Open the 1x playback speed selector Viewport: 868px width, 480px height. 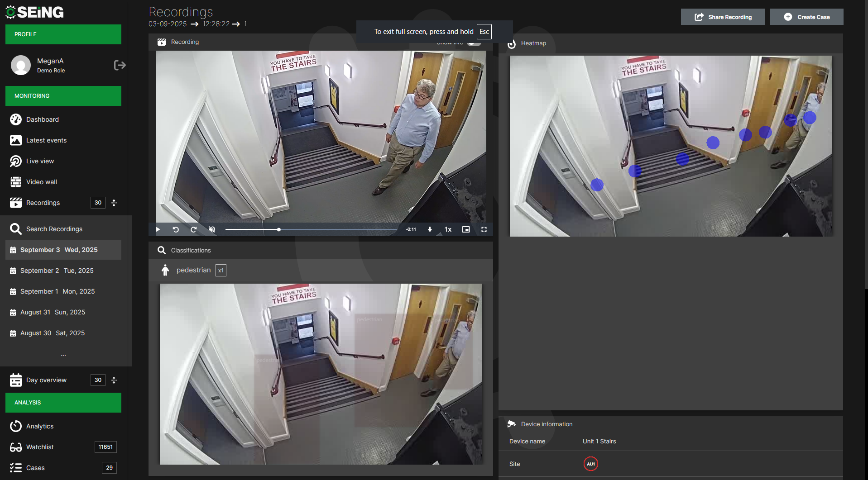pyautogui.click(x=447, y=229)
